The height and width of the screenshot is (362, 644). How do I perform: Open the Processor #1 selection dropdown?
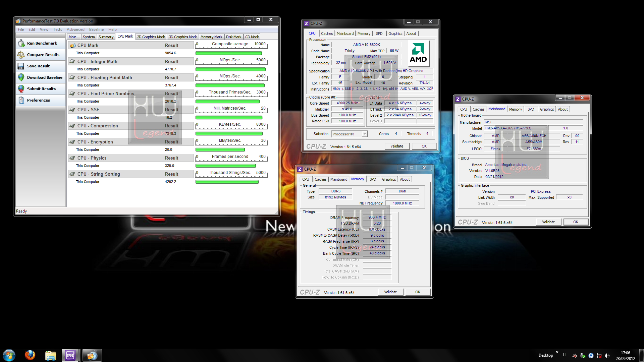pyautogui.click(x=350, y=134)
